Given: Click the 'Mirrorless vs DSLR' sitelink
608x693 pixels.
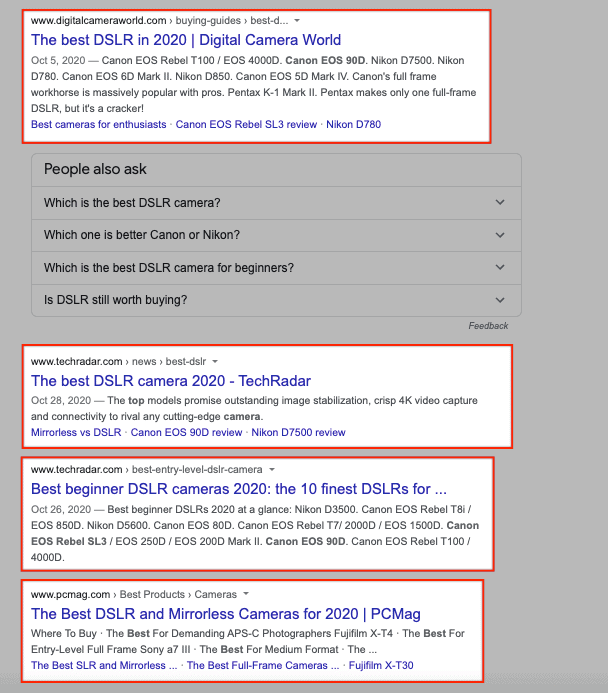Looking at the screenshot, I should 76,433.
